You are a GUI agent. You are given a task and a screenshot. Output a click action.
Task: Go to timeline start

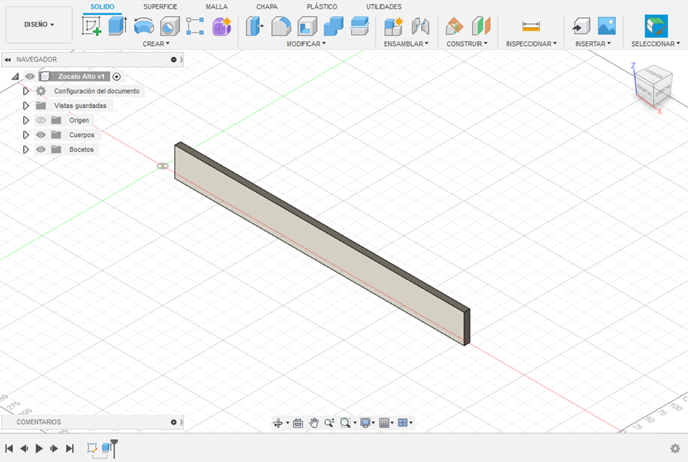coord(9,448)
